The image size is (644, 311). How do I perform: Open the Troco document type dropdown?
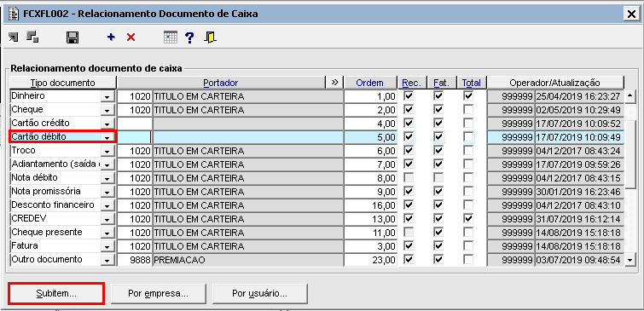[107, 151]
